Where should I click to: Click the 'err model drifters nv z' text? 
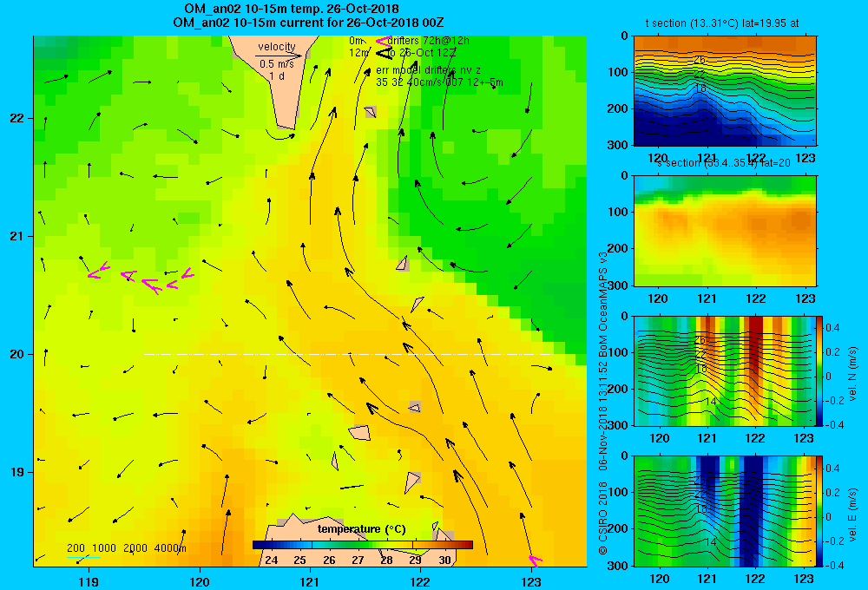pyautogui.click(x=428, y=70)
